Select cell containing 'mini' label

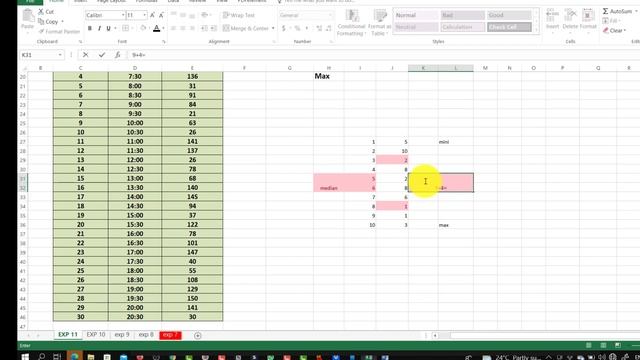(x=456, y=142)
